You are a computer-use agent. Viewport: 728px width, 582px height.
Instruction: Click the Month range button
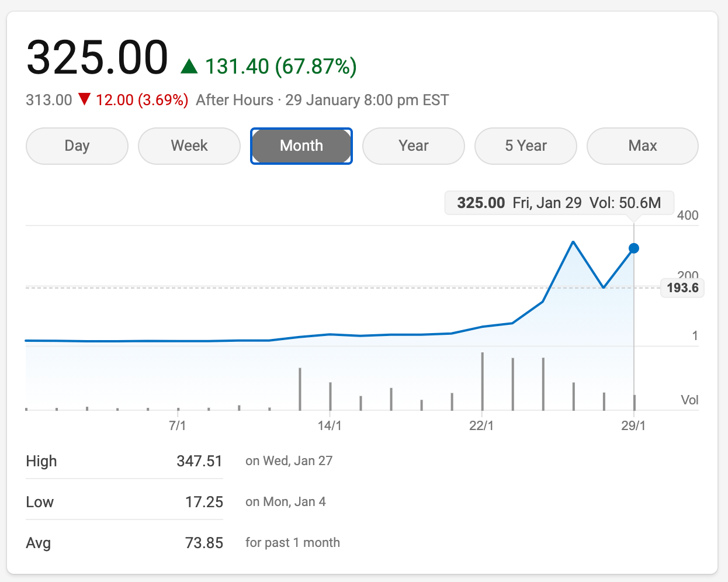301,146
